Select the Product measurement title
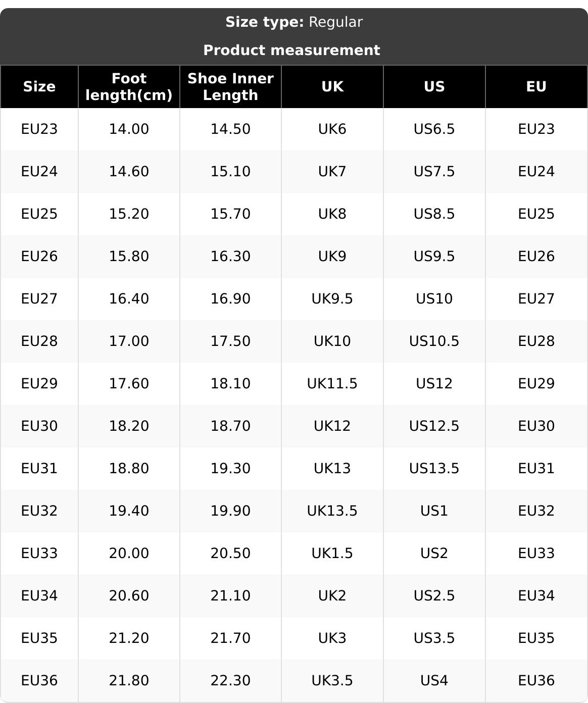The height and width of the screenshot is (703, 588). tap(291, 50)
